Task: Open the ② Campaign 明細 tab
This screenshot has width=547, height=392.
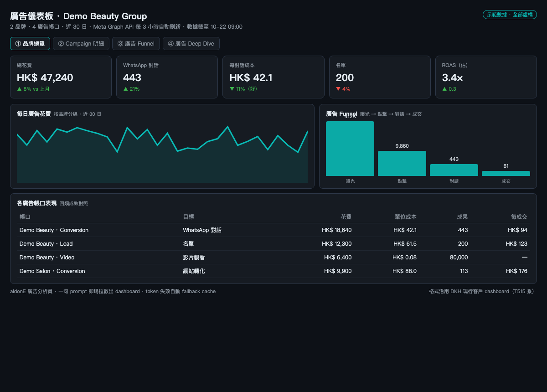Action: (81, 44)
